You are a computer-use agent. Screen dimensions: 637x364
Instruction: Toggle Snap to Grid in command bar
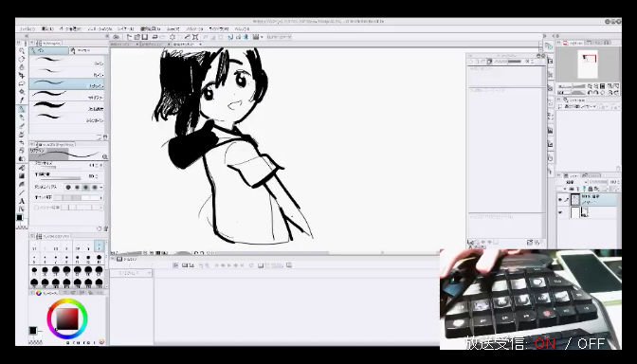(x=246, y=37)
